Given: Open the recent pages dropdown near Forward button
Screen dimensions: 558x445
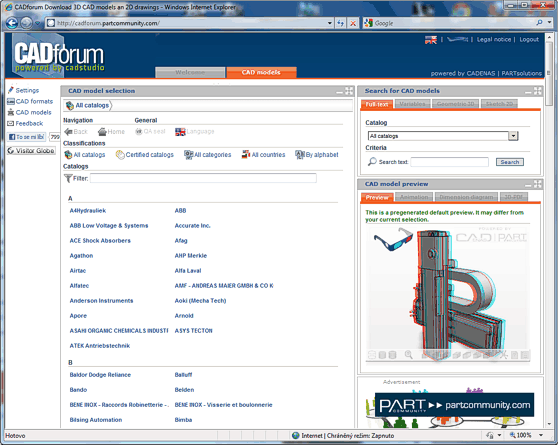Looking at the screenshot, I should [x=37, y=23].
